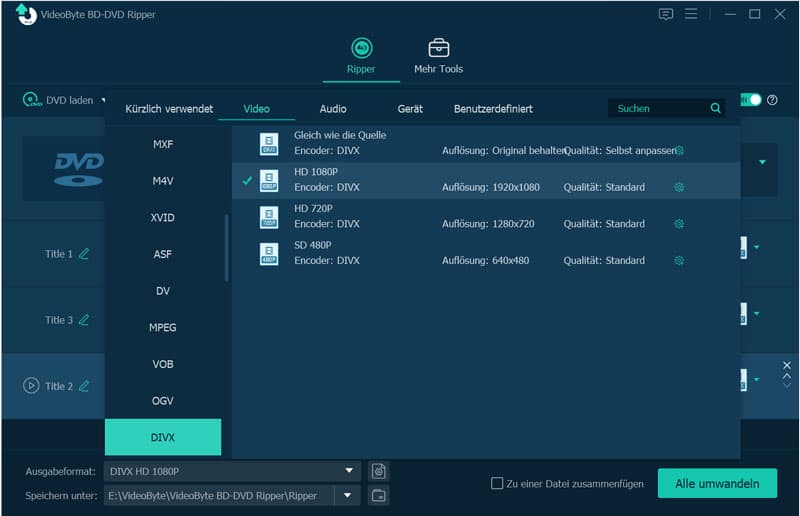Toggle the switch next to help icon

click(751, 100)
